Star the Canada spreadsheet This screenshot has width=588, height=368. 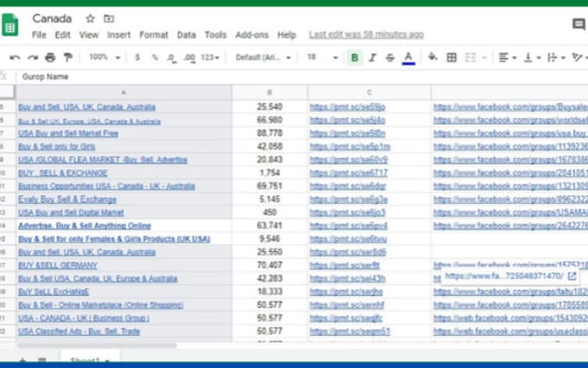(x=90, y=18)
